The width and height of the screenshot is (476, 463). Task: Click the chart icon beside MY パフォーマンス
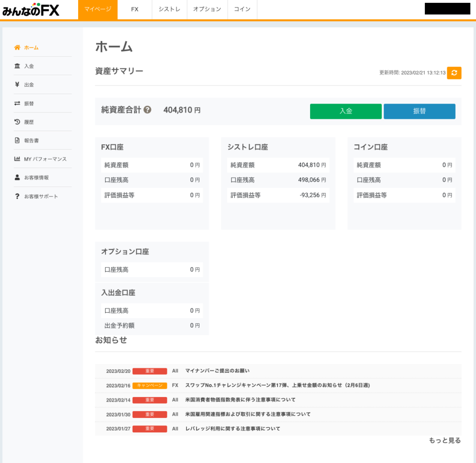click(x=17, y=159)
